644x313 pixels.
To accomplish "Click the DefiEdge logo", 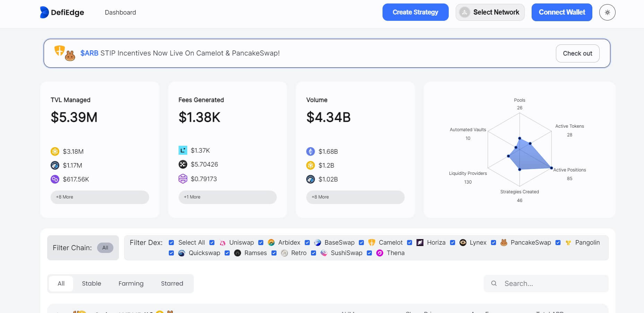I will pyautogui.click(x=62, y=12).
